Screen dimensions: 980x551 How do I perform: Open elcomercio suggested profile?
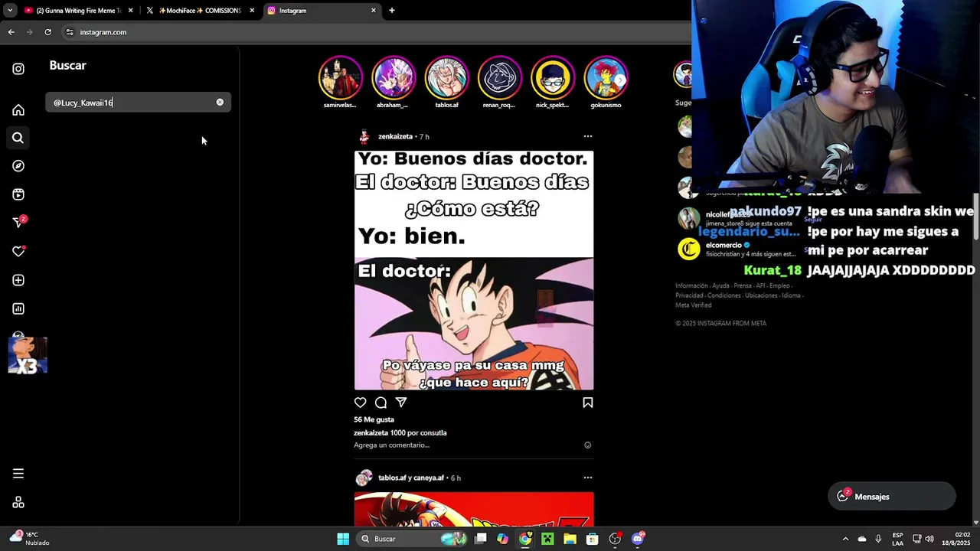pyautogui.click(x=724, y=245)
